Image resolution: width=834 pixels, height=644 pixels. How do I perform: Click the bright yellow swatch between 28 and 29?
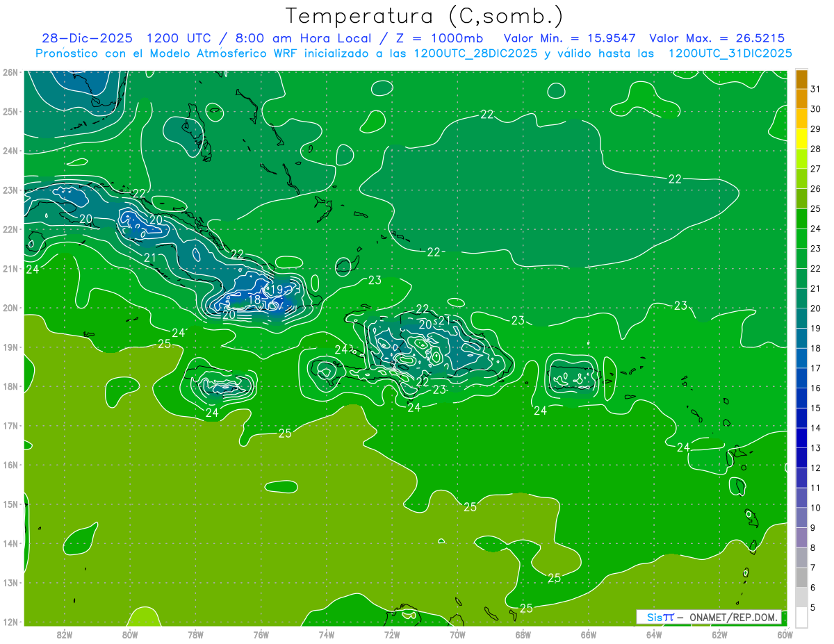click(x=801, y=139)
